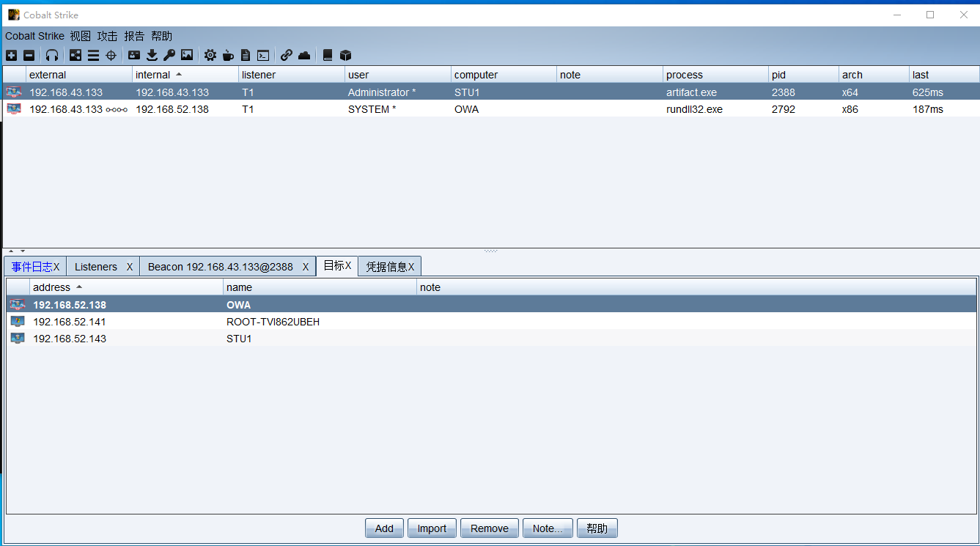Click the Note... button

tap(548, 528)
